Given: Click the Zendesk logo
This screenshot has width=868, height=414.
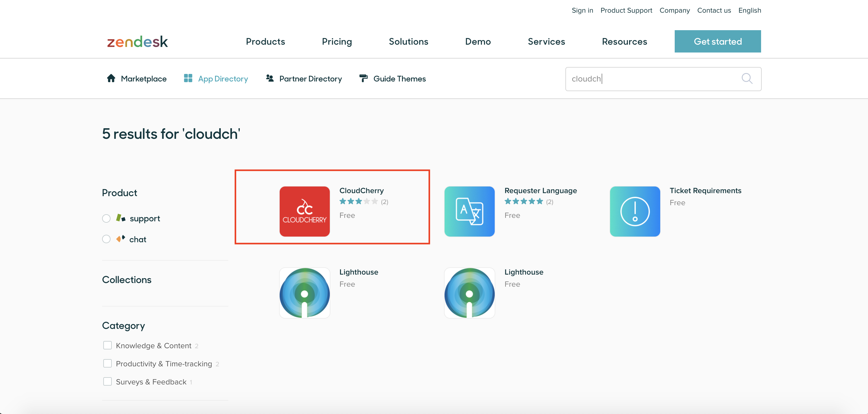Looking at the screenshot, I should click(137, 42).
